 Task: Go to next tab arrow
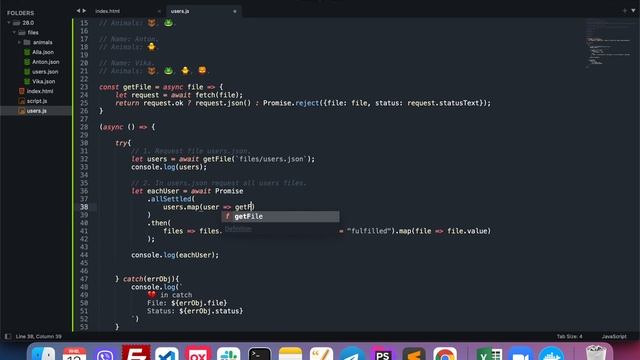(84, 11)
